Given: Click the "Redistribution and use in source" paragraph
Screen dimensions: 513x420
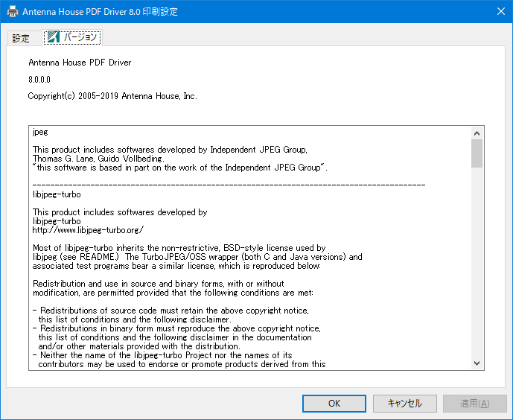Looking at the screenshot, I should click(x=159, y=284).
